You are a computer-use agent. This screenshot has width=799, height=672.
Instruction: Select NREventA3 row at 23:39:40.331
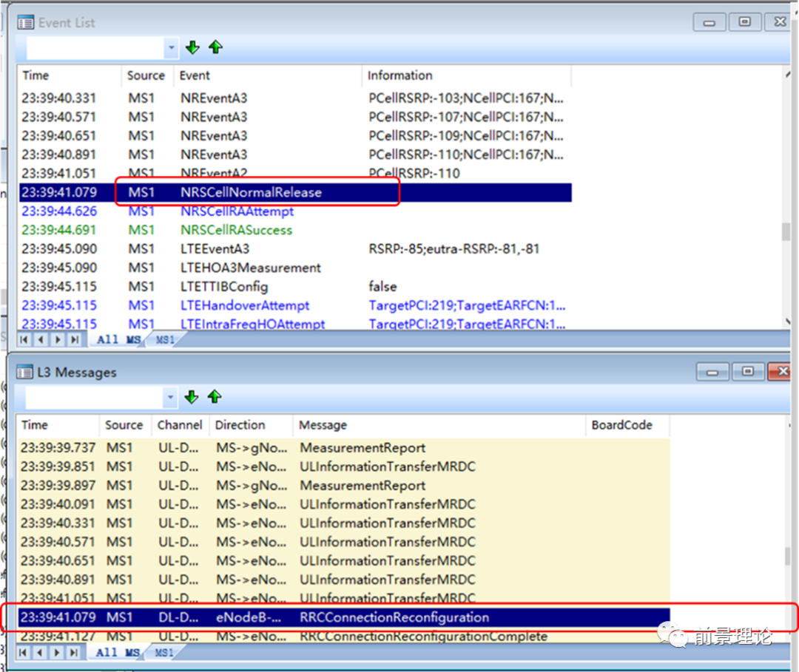point(295,98)
